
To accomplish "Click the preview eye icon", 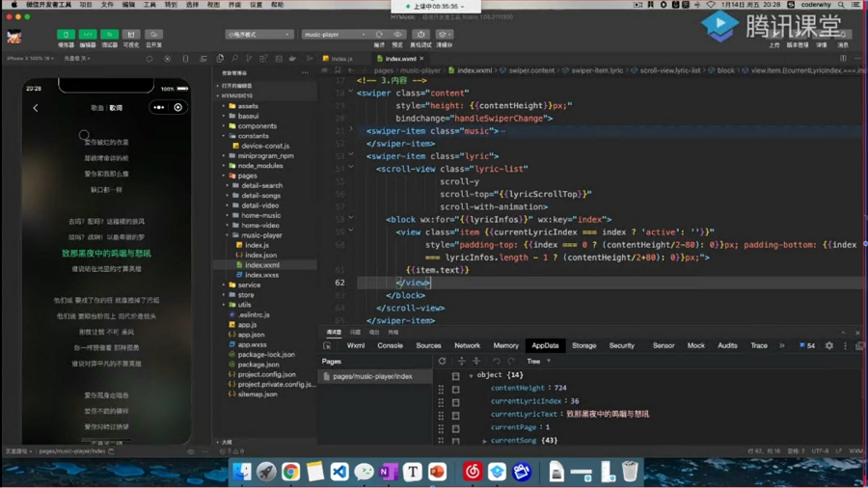I will tap(398, 35).
